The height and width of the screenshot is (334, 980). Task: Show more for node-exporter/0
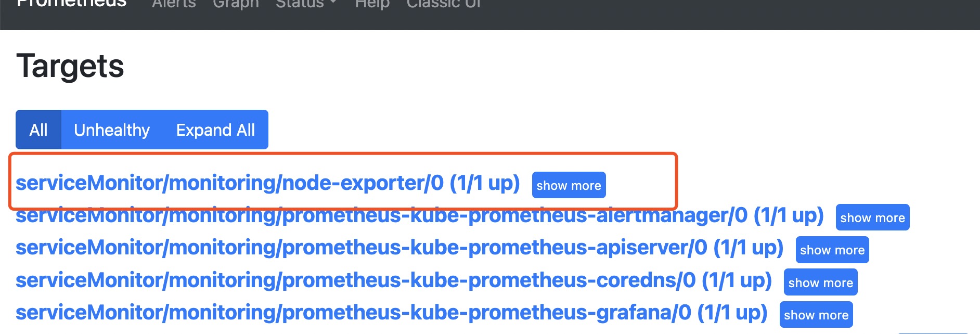pos(569,185)
